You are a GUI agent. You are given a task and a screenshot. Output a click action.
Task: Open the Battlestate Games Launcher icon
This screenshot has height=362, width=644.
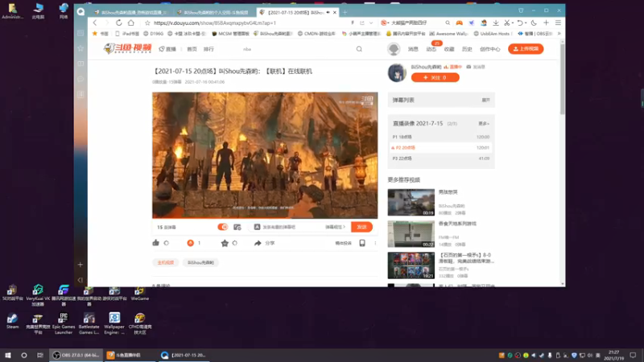89,324
